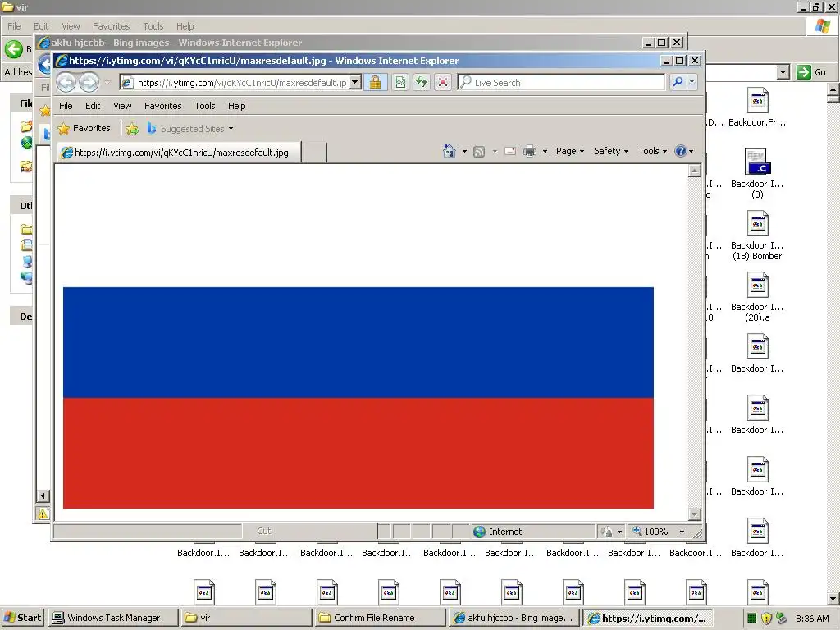
Task: Open recent pages dropdown next to Forward button
Action: [x=107, y=83]
